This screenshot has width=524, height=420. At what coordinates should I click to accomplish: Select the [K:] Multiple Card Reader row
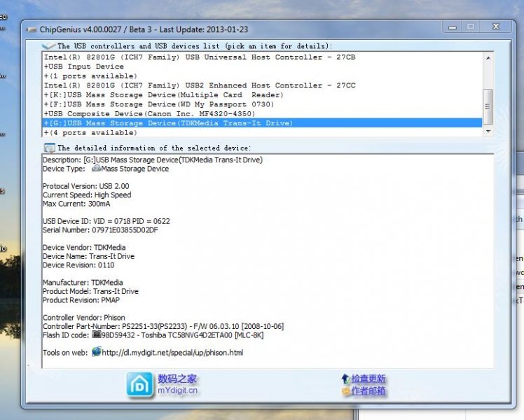pos(262,94)
